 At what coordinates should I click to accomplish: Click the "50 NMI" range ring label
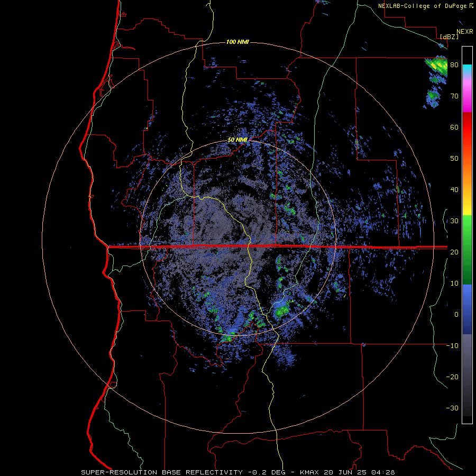tap(237, 140)
